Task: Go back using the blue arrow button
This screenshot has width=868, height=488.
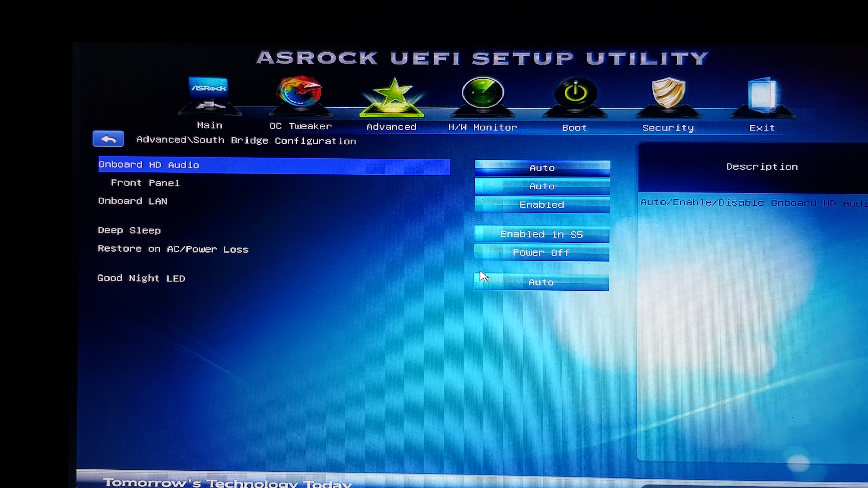Action: (x=108, y=139)
